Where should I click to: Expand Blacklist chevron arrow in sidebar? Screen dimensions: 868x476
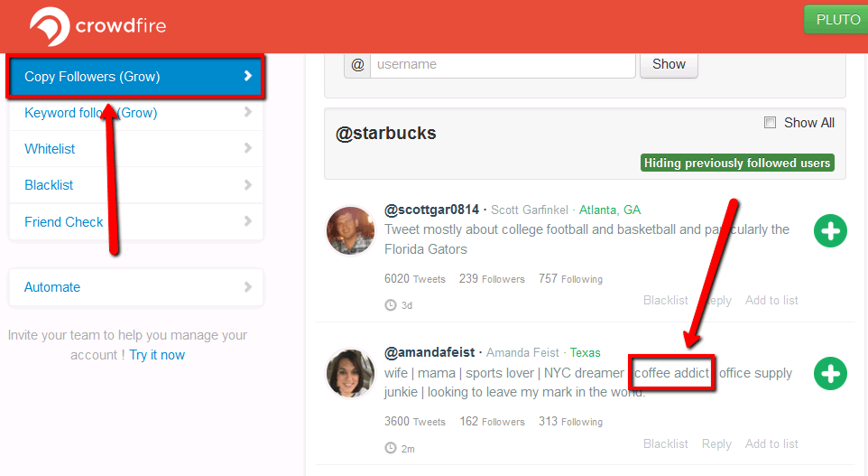[x=248, y=184]
